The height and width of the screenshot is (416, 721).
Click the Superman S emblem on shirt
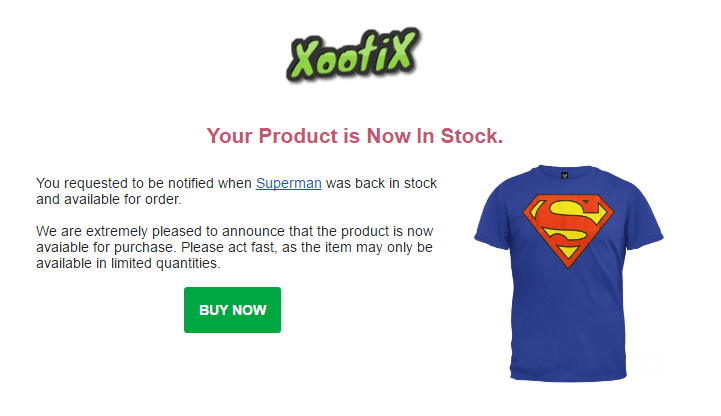pos(568,231)
